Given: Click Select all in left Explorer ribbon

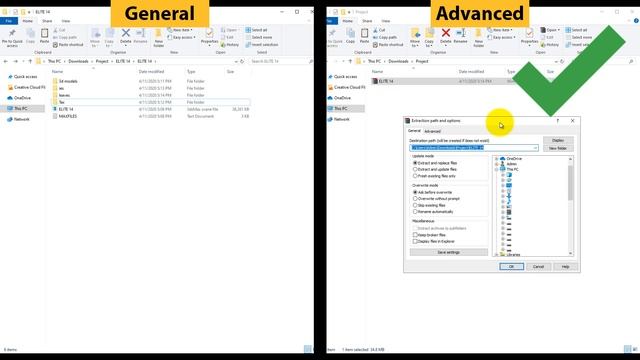Looking at the screenshot, I should pos(256,30).
